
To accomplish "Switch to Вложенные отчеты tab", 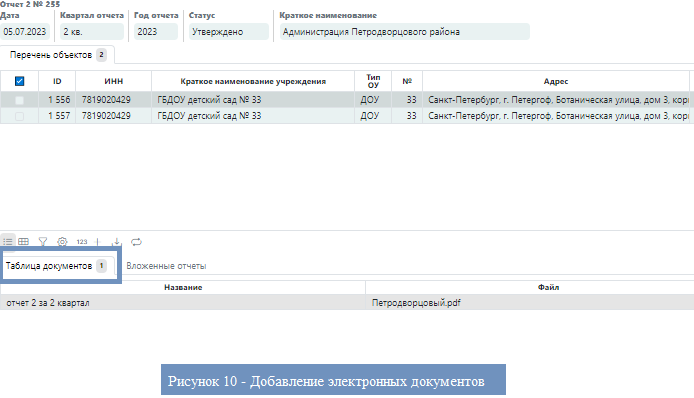I will [166, 266].
